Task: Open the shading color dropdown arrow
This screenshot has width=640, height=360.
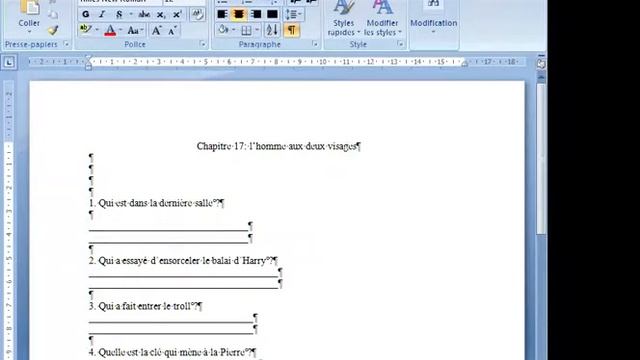Action: coord(234,30)
